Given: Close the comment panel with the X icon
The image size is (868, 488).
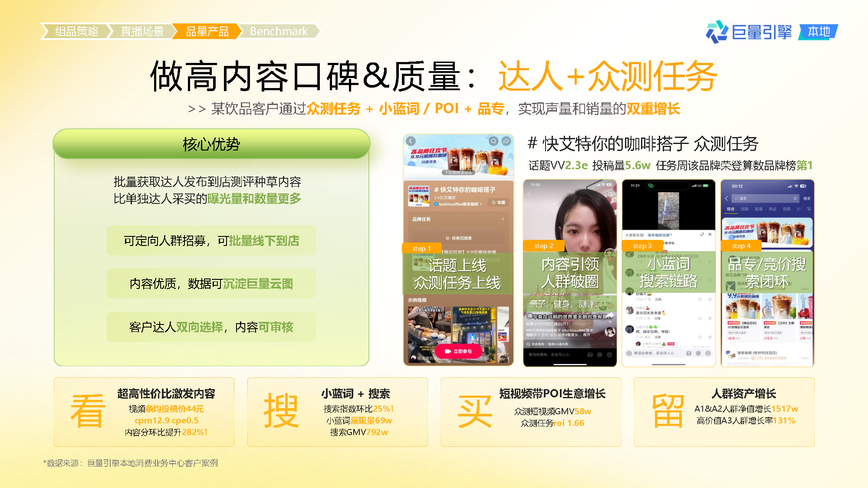Looking at the screenshot, I should (x=710, y=235).
